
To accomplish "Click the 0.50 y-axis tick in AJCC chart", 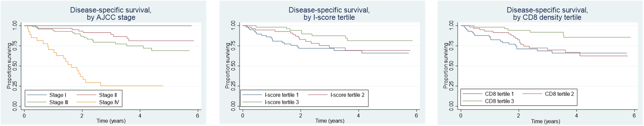I will click(x=15, y=66).
